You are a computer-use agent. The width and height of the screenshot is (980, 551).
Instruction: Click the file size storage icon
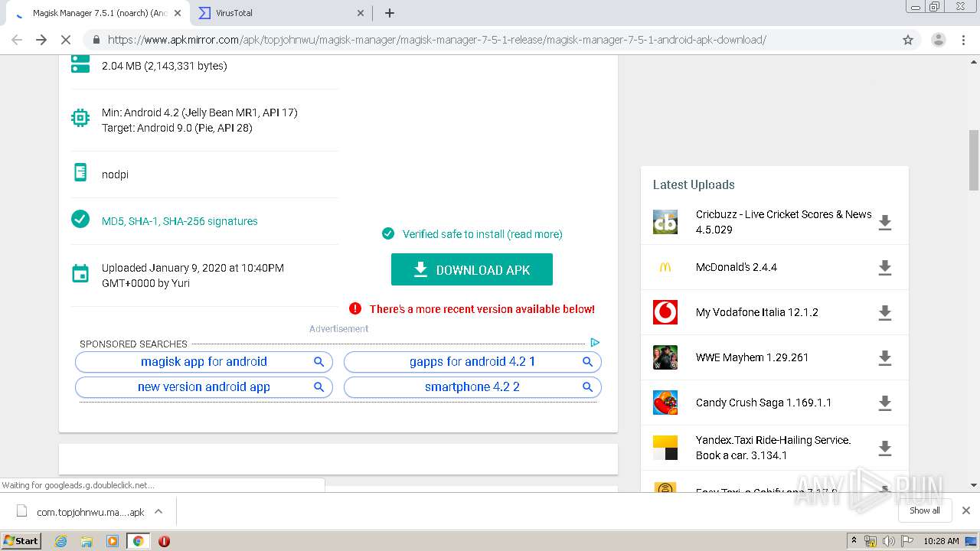(x=80, y=64)
